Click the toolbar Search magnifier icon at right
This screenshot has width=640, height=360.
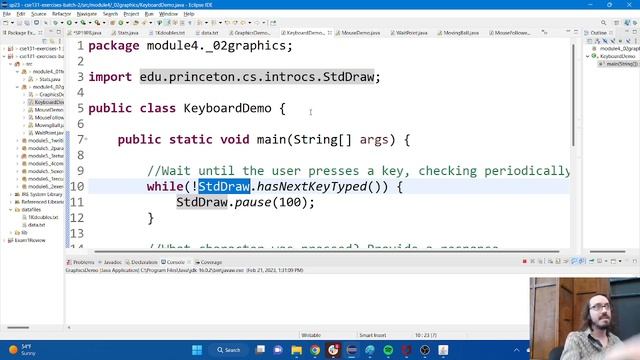603,23
